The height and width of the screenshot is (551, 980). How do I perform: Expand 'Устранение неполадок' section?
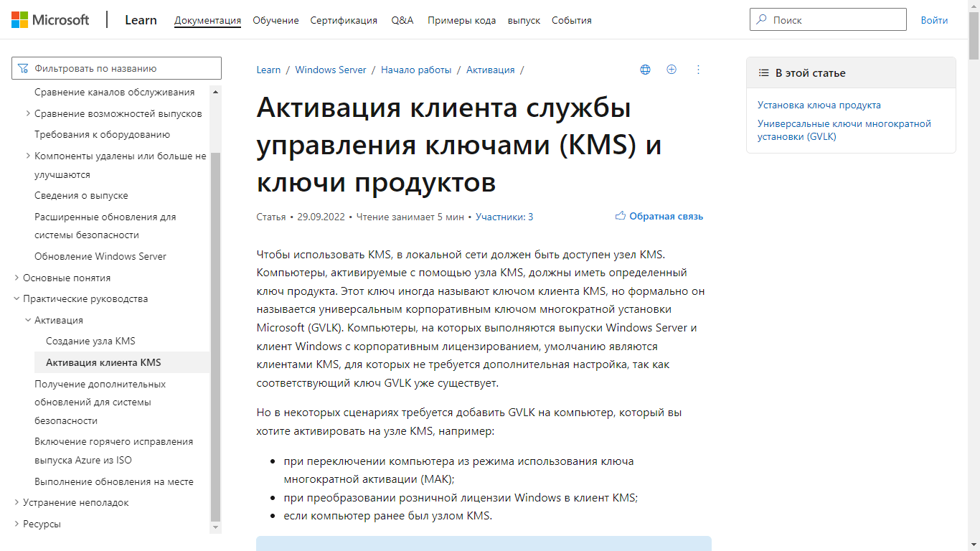pyautogui.click(x=17, y=502)
